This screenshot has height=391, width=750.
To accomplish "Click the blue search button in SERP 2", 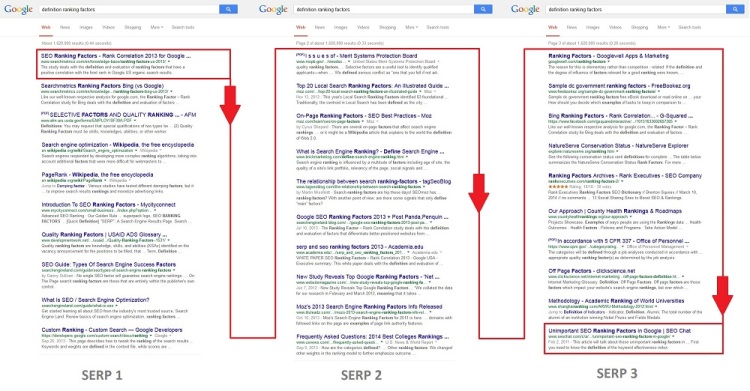I will click(x=483, y=9).
